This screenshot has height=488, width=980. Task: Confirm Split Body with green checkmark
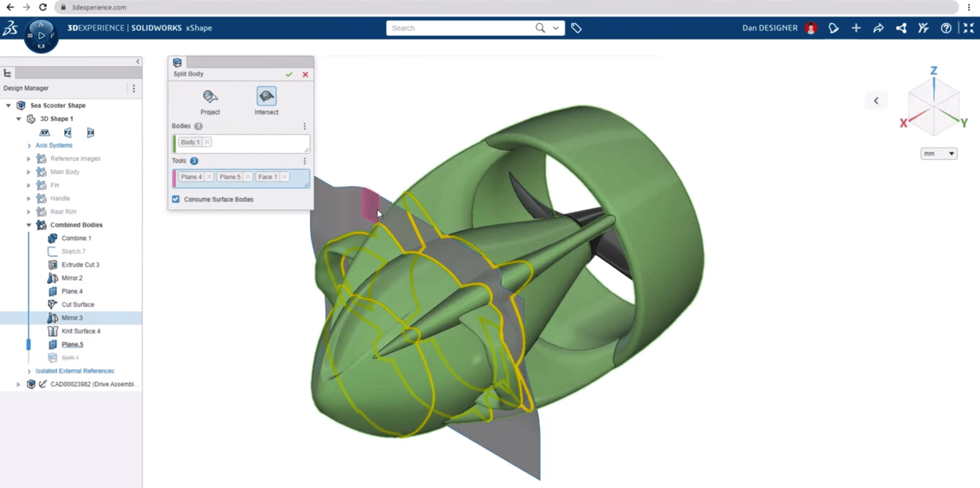(x=289, y=75)
